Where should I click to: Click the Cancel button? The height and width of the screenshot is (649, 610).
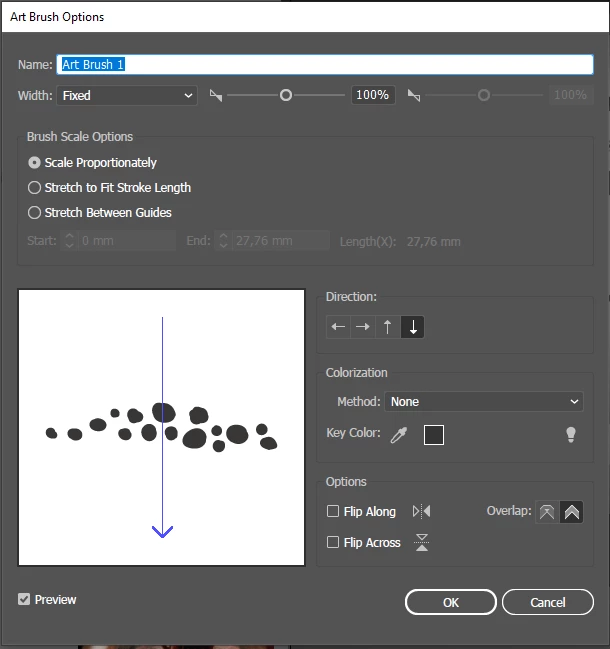[x=548, y=602]
